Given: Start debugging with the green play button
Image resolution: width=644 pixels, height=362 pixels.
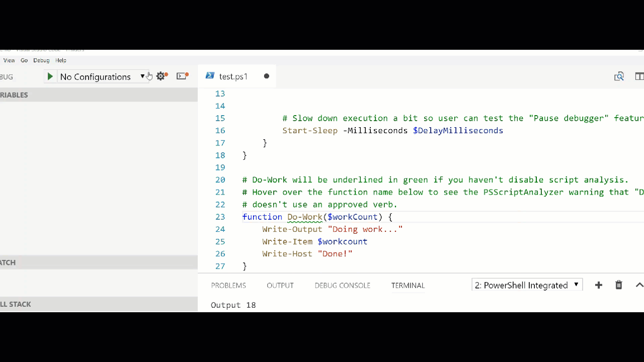Looking at the screenshot, I should point(50,76).
